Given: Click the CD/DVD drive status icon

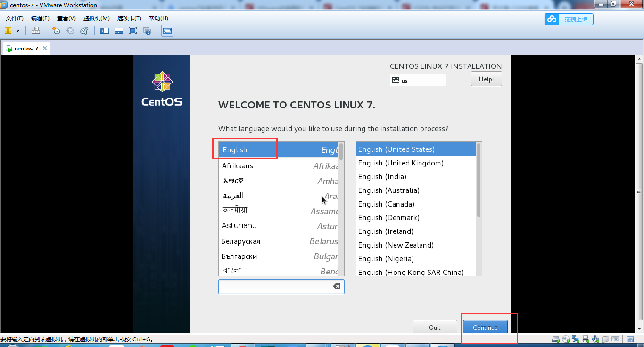Looking at the screenshot, I should pos(566,339).
